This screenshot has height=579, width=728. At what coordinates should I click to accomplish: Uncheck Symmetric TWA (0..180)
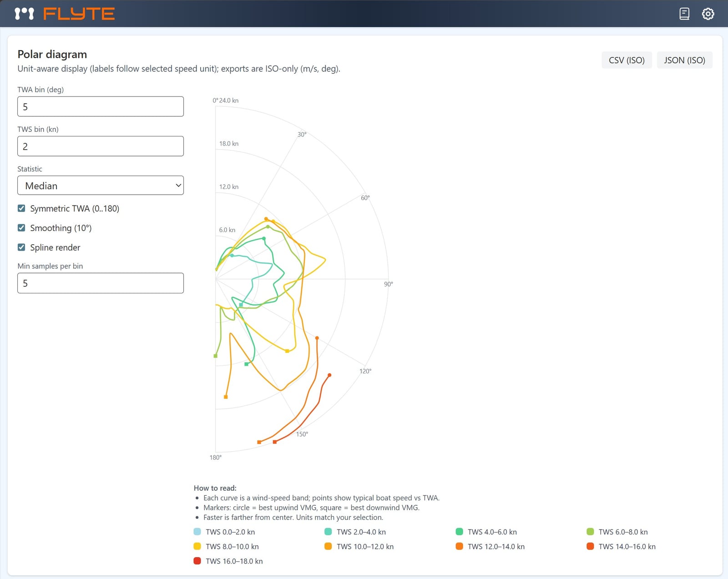pyautogui.click(x=21, y=208)
